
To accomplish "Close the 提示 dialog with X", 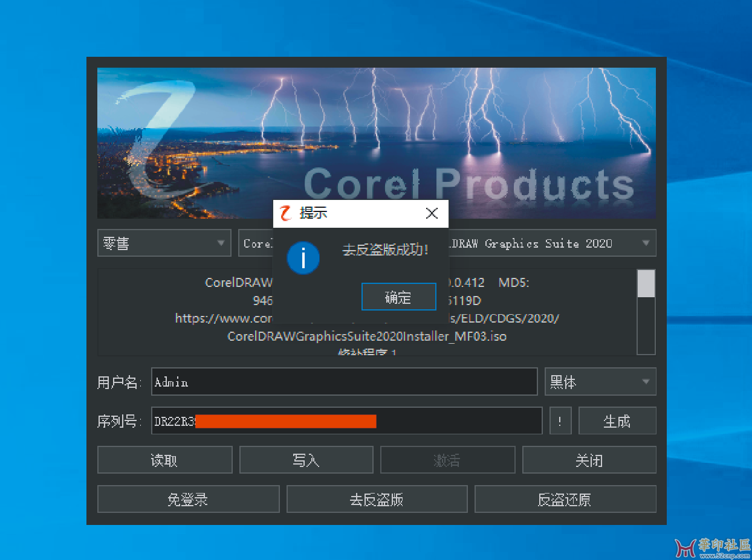I will (x=432, y=213).
